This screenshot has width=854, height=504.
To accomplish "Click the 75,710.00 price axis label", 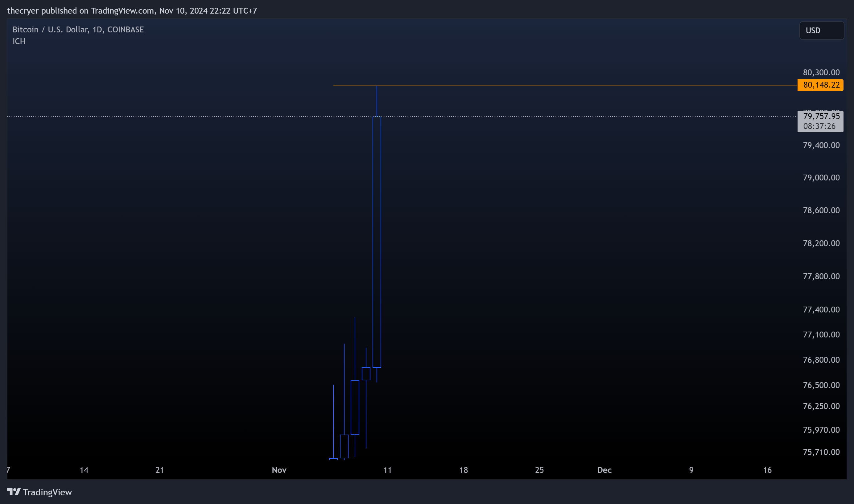I will click(821, 452).
